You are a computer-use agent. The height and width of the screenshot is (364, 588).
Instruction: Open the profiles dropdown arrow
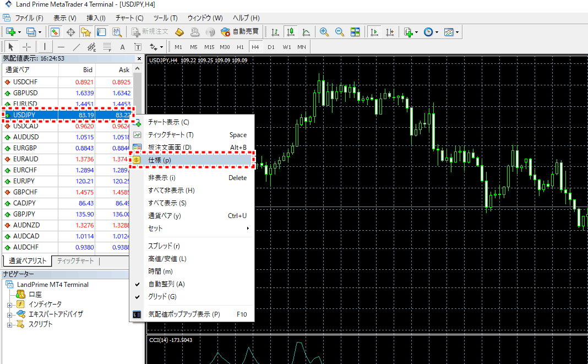pyautogui.click(x=40, y=32)
